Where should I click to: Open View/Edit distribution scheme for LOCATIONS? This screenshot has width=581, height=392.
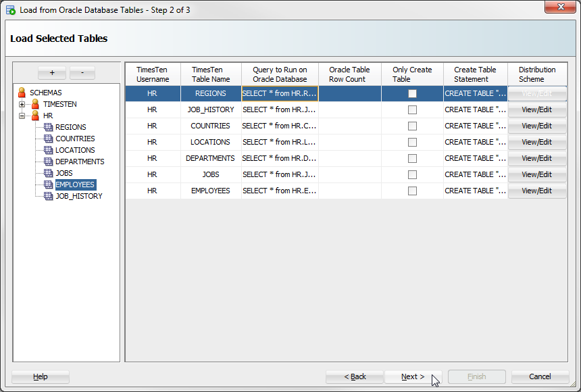(537, 142)
